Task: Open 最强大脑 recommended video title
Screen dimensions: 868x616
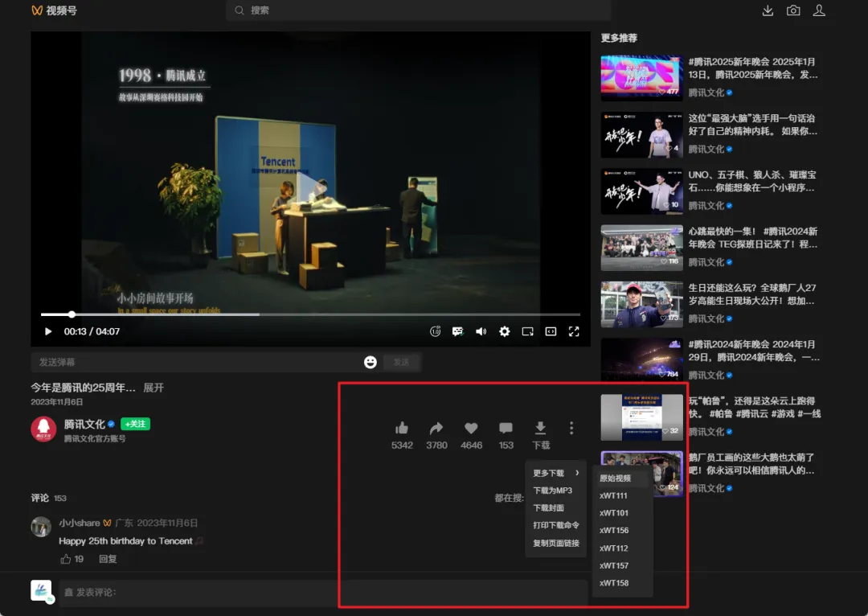Action: [x=752, y=125]
